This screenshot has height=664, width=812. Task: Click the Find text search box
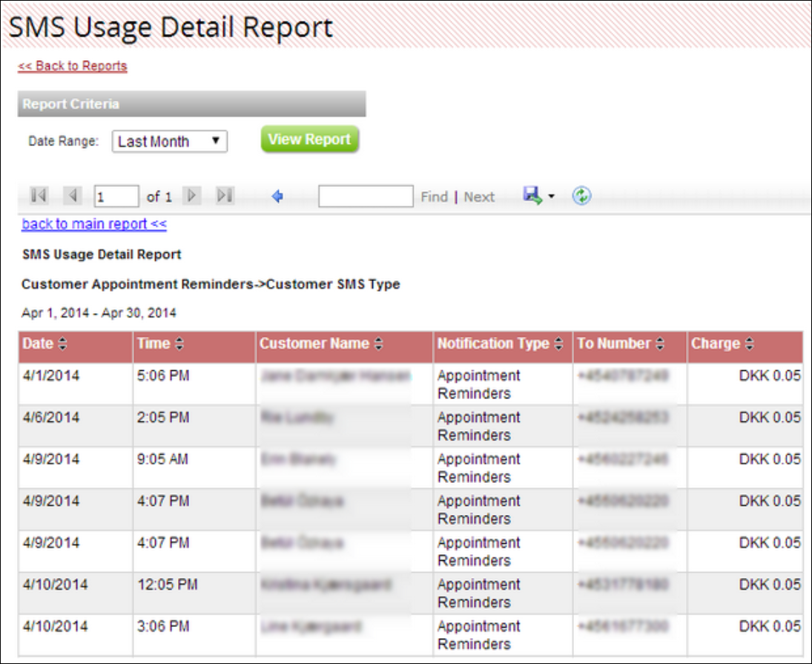[x=366, y=197]
